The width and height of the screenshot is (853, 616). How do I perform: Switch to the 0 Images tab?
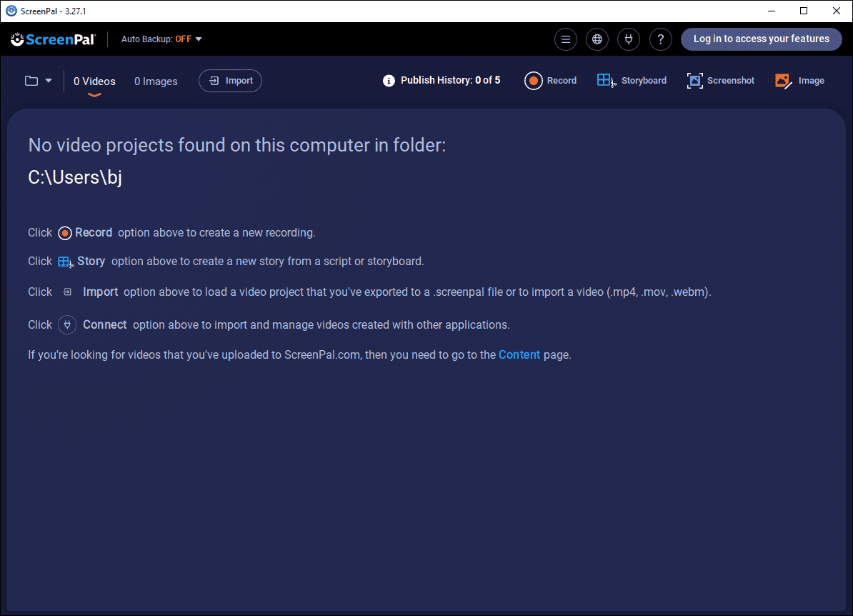(x=156, y=81)
